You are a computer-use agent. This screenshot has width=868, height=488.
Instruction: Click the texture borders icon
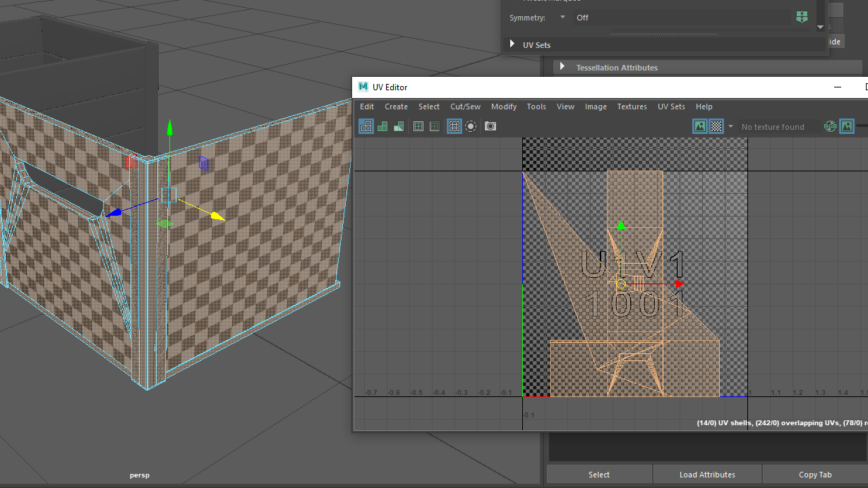tap(418, 126)
